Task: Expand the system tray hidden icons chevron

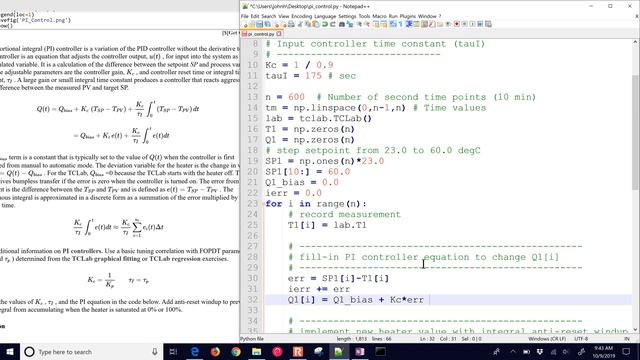Action: [513, 351]
